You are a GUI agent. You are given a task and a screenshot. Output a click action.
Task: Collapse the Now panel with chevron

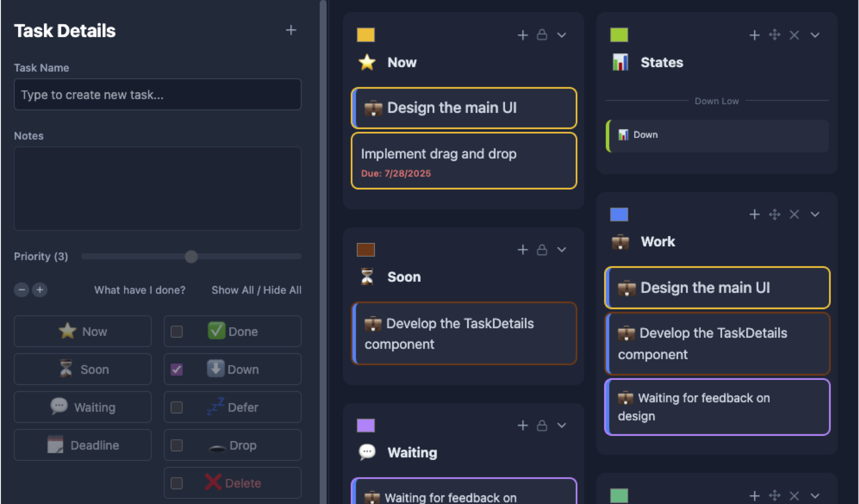coord(562,35)
